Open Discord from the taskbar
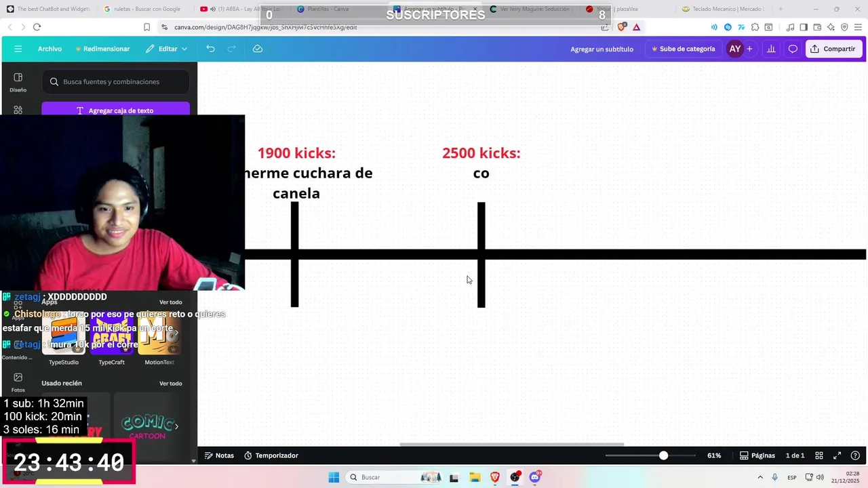868x488 pixels. point(535,477)
